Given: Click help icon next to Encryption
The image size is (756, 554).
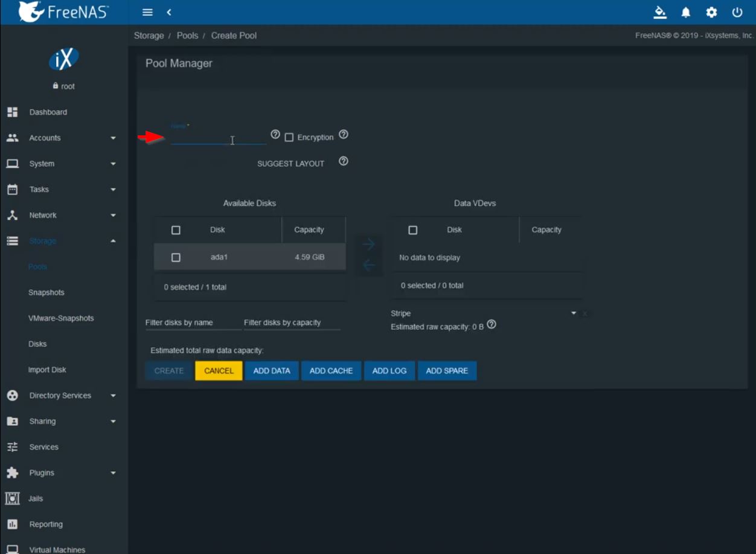Looking at the screenshot, I should pyautogui.click(x=344, y=135).
